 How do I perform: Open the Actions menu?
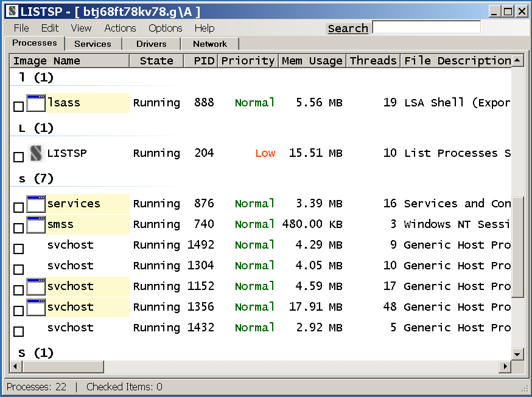pos(120,28)
